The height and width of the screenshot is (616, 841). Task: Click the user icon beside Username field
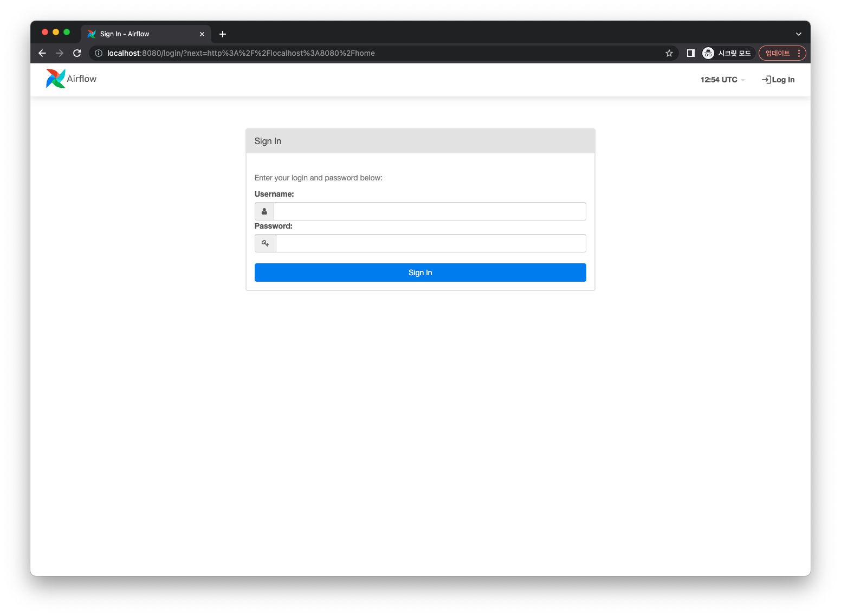coord(264,211)
